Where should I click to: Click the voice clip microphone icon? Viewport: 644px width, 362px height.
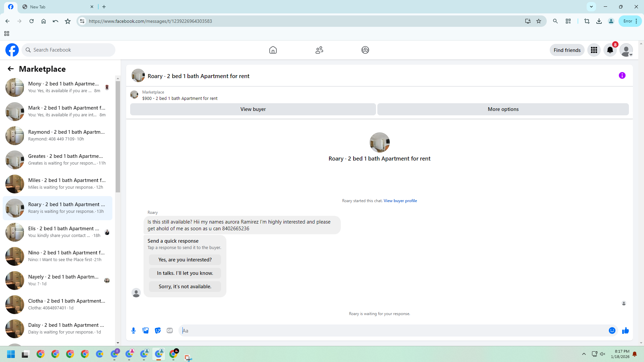[x=133, y=330]
